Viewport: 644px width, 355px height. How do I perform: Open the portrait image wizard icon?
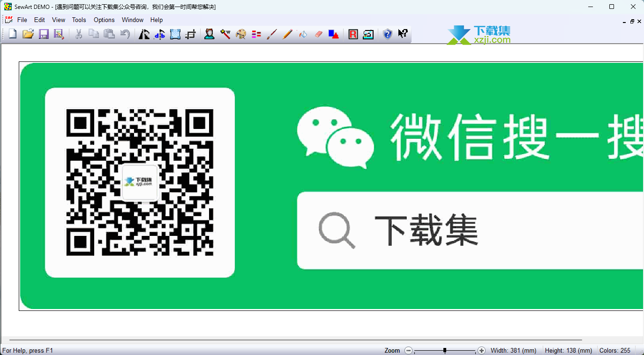pyautogui.click(x=210, y=34)
